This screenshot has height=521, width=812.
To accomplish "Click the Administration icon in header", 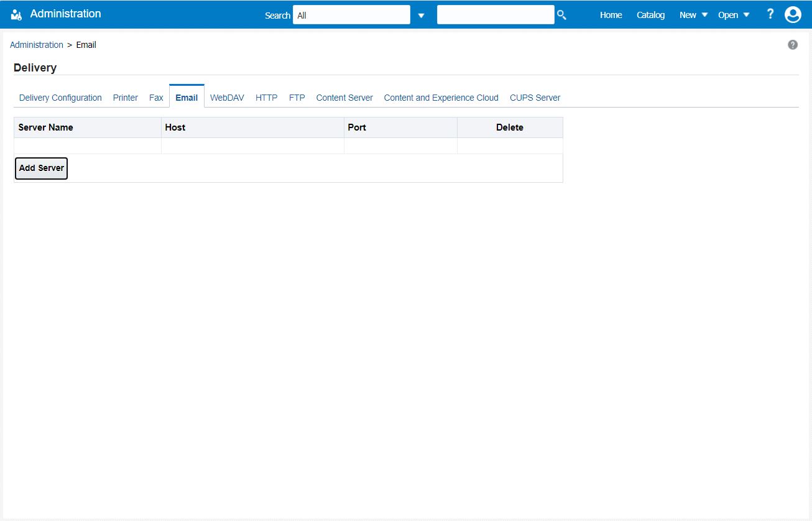I will 16,15.
